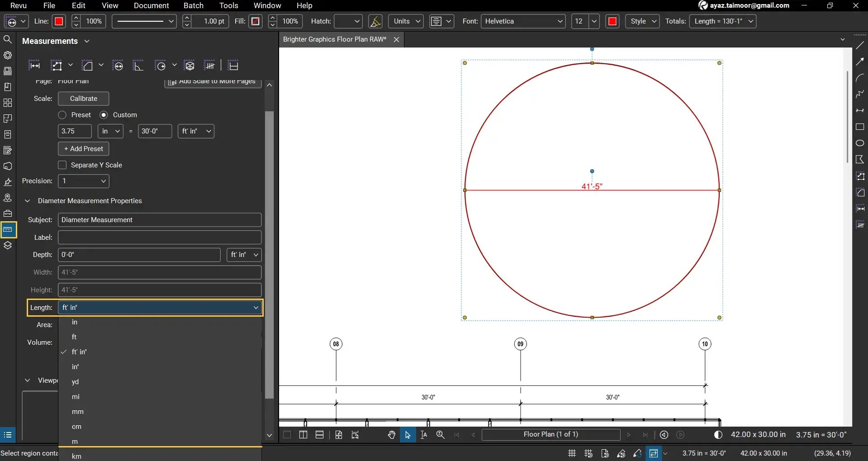Open the Batch menu
This screenshot has width=868, height=461.
point(194,5)
